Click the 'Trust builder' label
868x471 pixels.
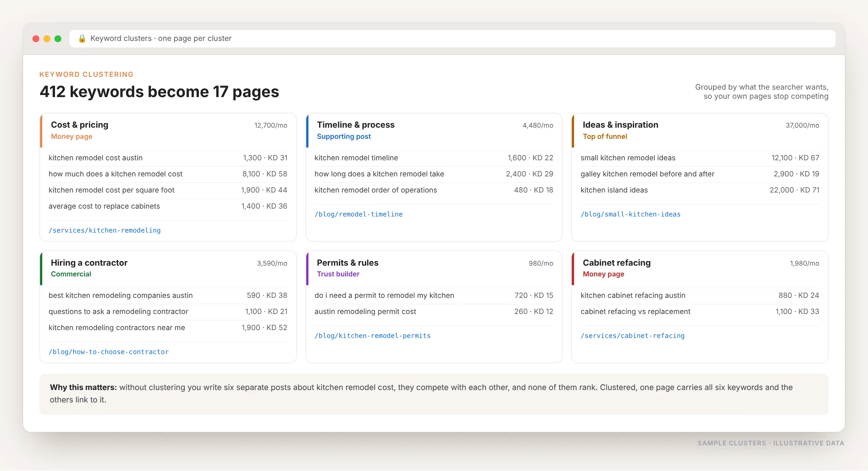click(x=338, y=274)
